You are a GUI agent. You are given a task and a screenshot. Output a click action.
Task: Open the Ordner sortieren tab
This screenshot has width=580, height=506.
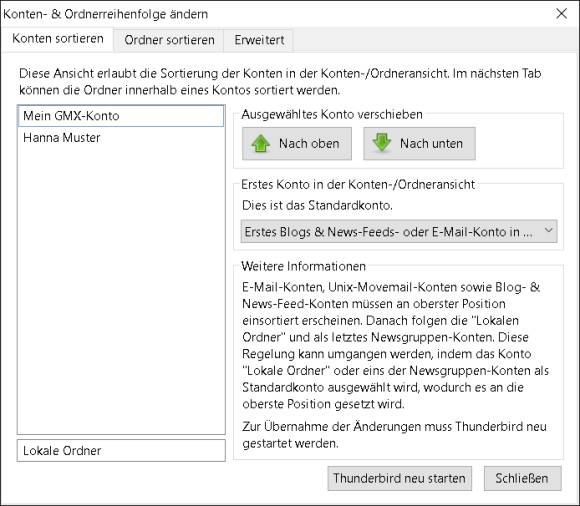pos(169,40)
